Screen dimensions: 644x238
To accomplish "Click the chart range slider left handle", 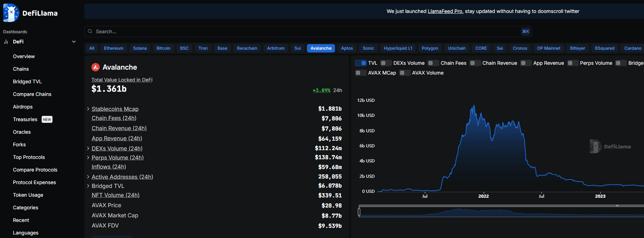I will pyautogui.click(x=359, y=212).
